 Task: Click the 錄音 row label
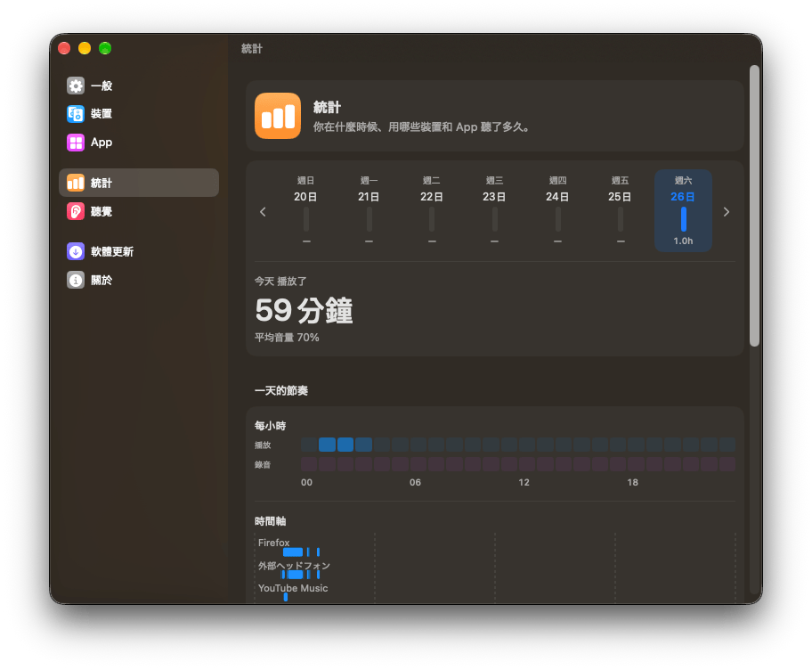click(263, 464)
